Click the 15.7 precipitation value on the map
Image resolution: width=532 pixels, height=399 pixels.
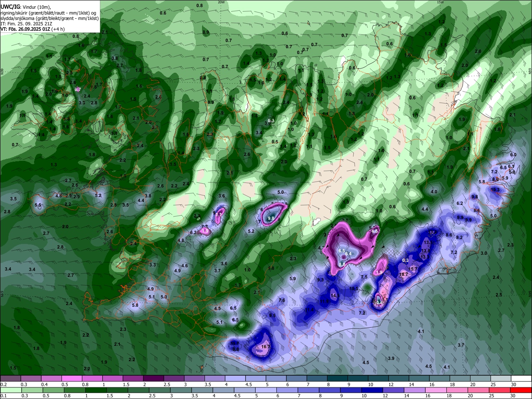pyautogui.click(x=414, y=269)
